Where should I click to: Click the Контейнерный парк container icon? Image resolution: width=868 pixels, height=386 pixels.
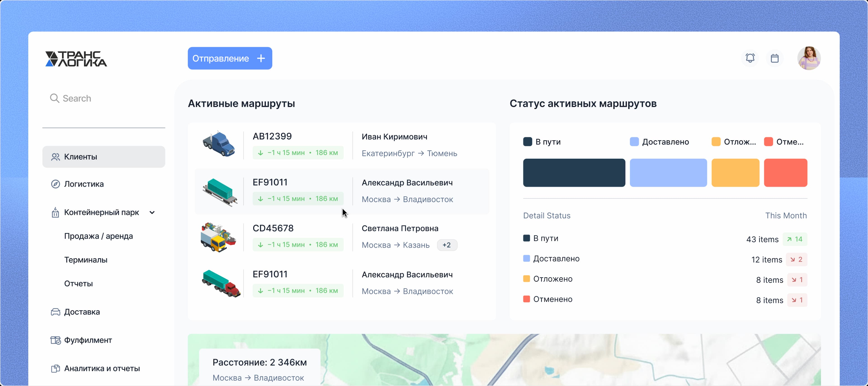point(55,212)
